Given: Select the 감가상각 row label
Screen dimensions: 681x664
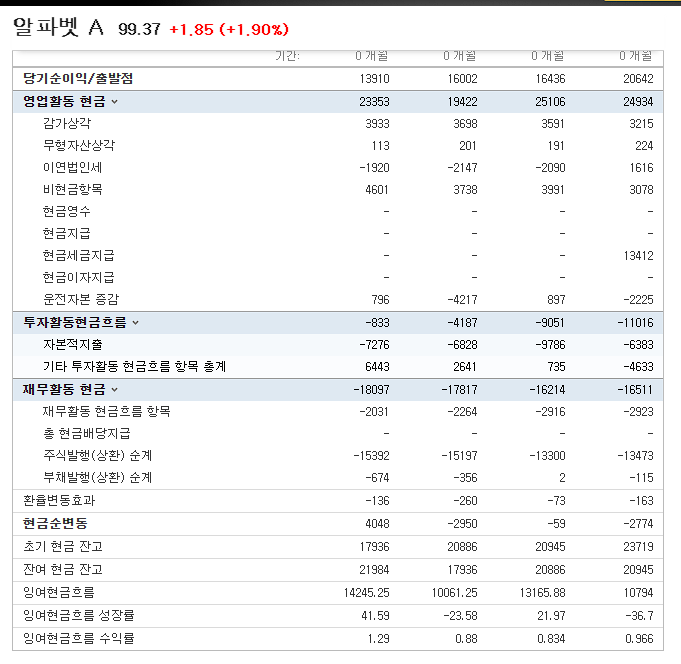Looking at the screenshot, I should (x=67, y=124).
